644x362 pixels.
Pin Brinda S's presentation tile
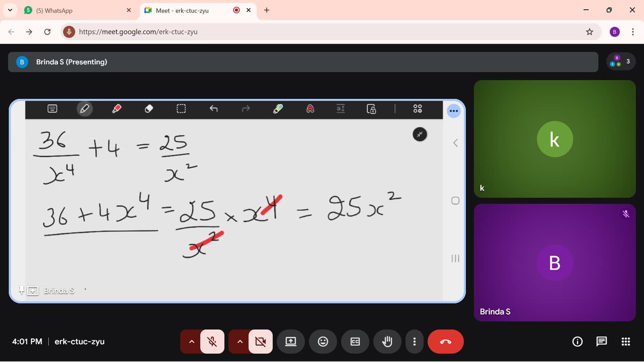[21, 290]
